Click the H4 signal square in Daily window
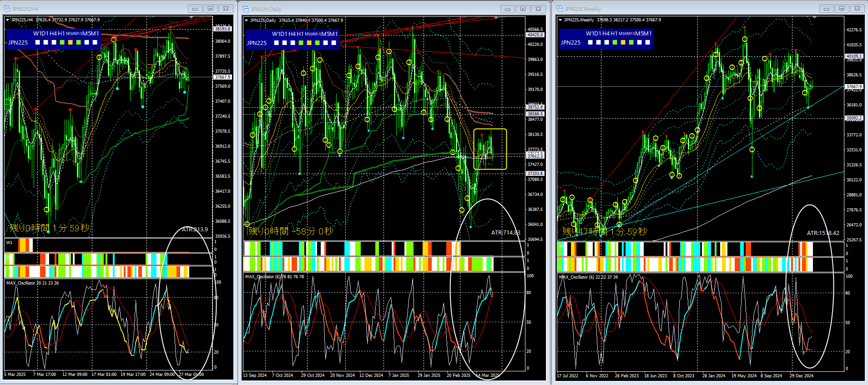Viewport: 868px width, 385px height. (293, 43)
